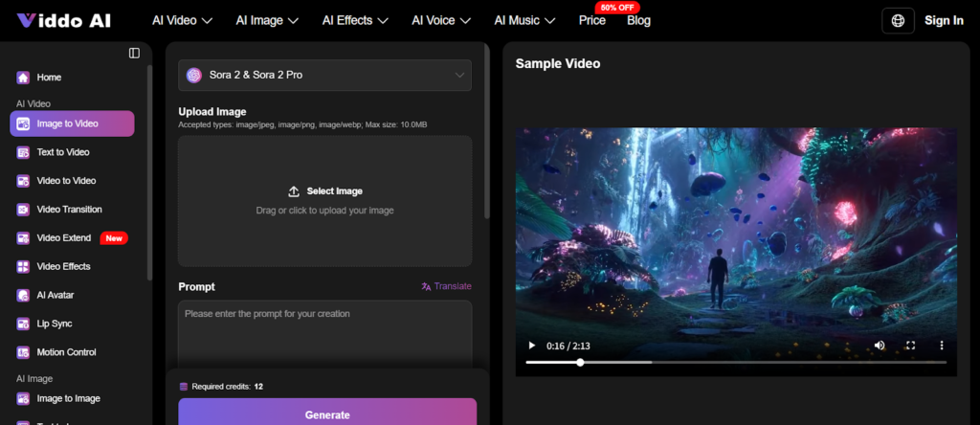Play the sample video
Viewport: 980px width, 425px height.
point(532,345)
